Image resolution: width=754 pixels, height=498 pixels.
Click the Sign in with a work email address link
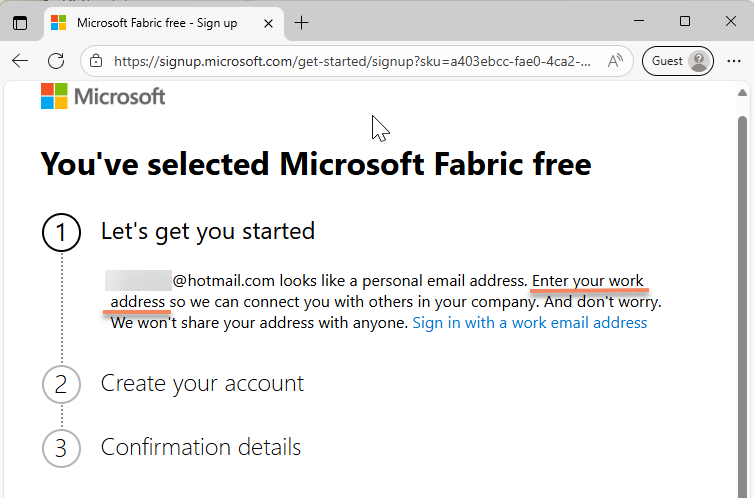pyautogui.click(x=529, y=323)
